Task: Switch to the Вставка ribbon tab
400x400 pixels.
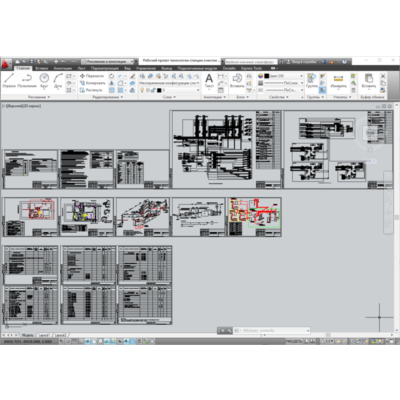Action: (42, 68)
